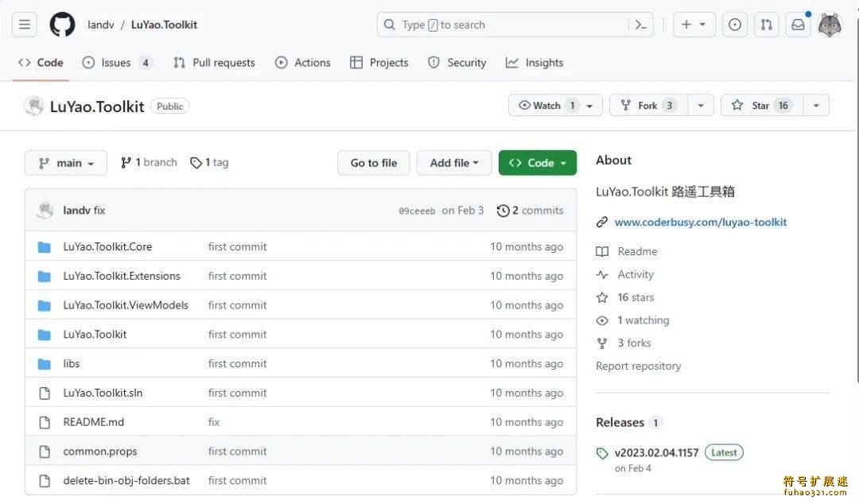Click landv author name in commit row
The image size is (859, 504).
point(76,211)
